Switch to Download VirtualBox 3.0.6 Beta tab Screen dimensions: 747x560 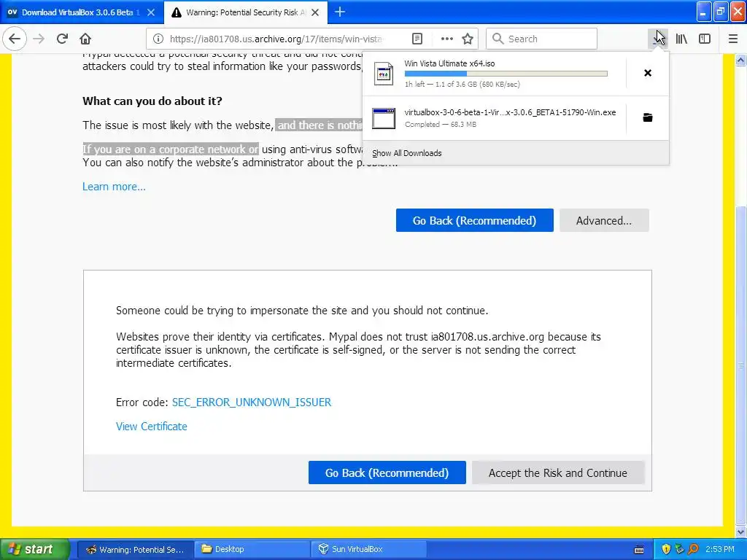pyautogui.click(x=81, y=12)
